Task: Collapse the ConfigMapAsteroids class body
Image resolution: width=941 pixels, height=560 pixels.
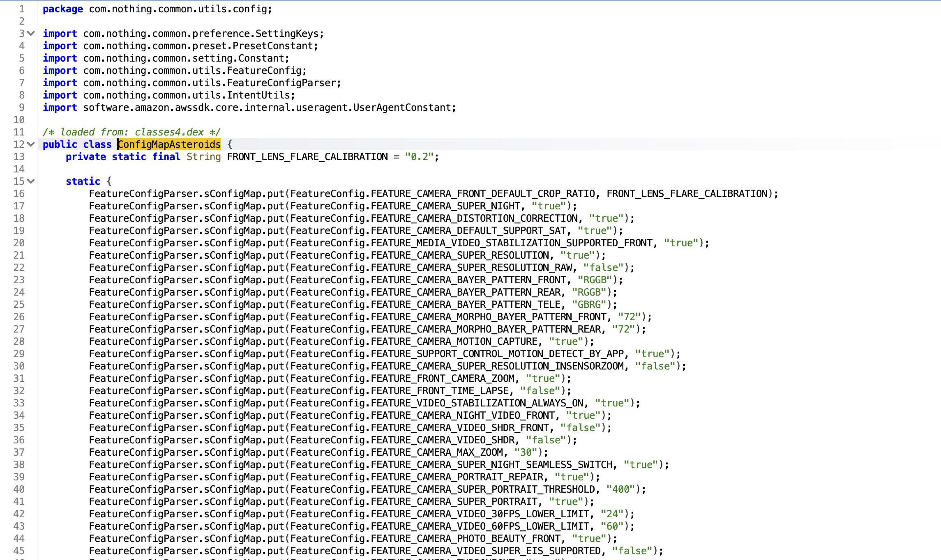Action: (x=30, y=144)
